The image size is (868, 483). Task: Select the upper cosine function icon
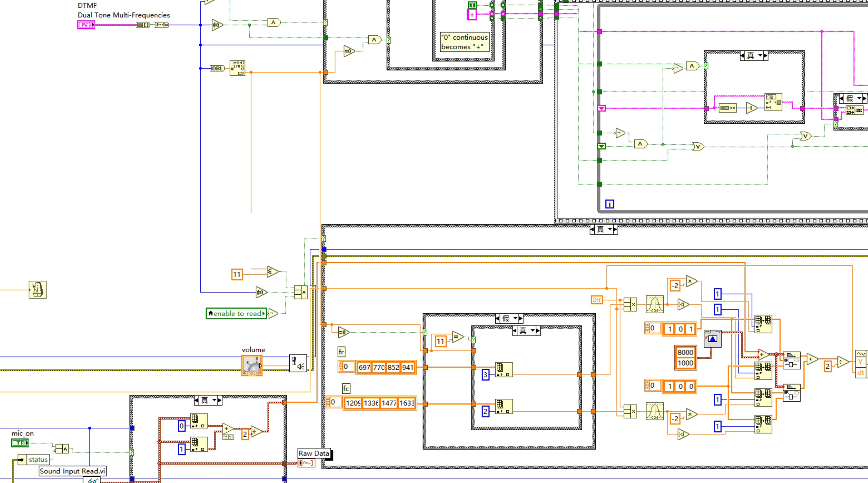click(654, 304)
